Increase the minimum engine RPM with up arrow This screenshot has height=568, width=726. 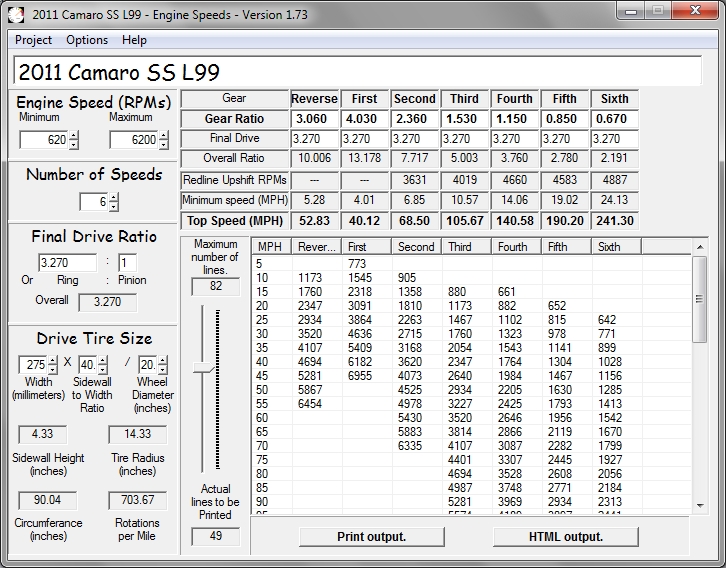click(x=73, y=135)
